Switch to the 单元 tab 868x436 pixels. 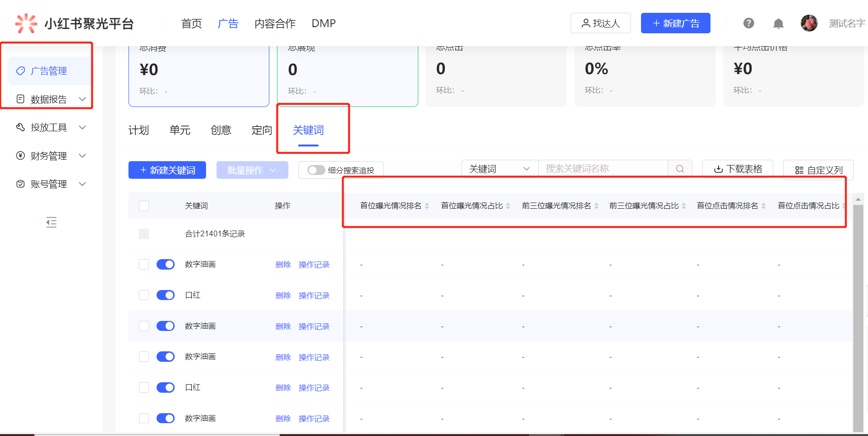(180, 130)
